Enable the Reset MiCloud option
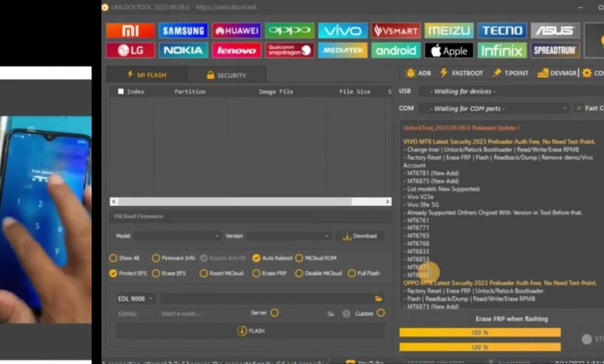The image size is (604, 364). [221, 273]
